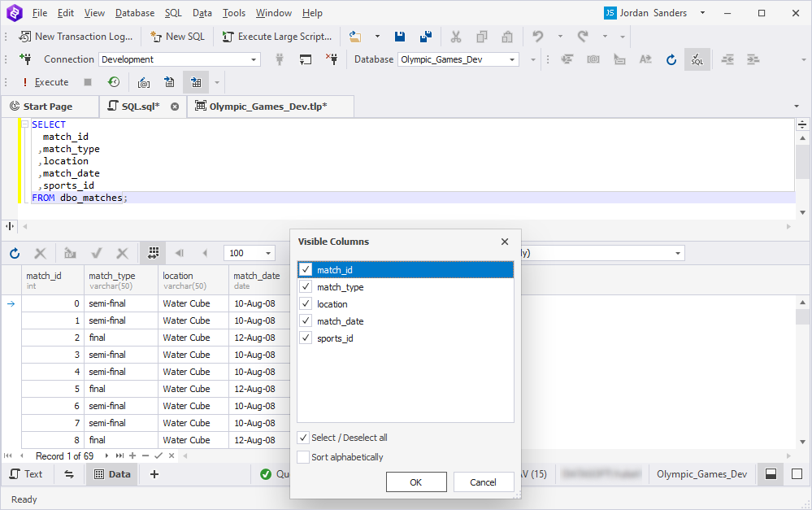Collapse the SELECT statement in the editor

coord(24,124)
